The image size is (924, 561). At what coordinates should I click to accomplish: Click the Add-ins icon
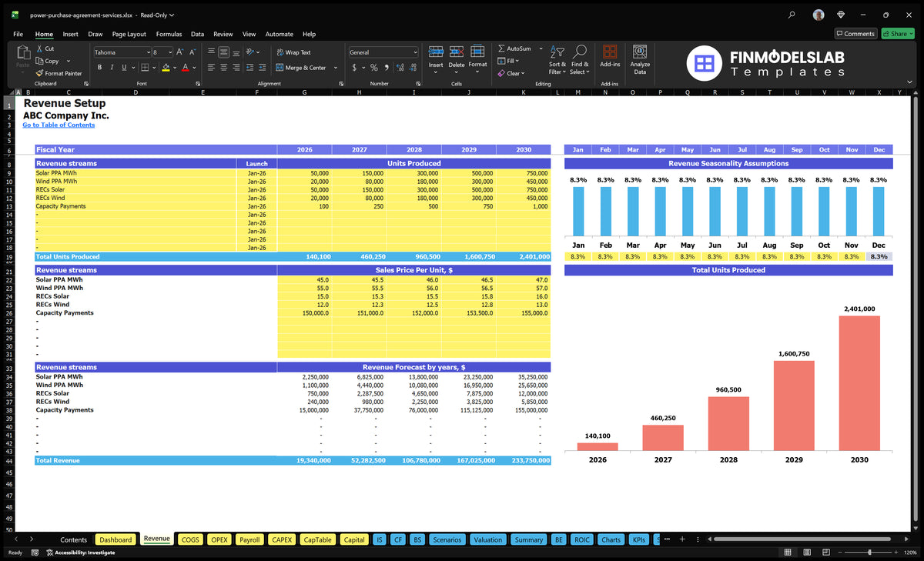coord(610,52)
